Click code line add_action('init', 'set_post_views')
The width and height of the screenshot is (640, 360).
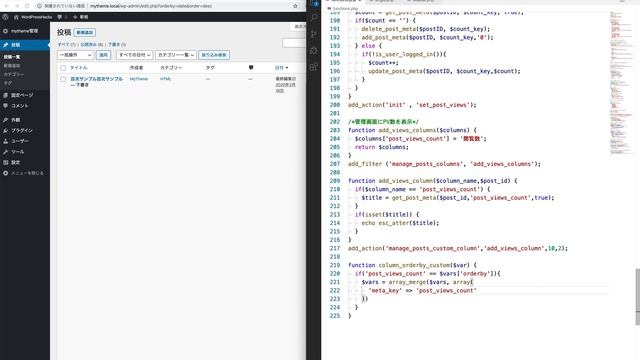click(412, 105)
